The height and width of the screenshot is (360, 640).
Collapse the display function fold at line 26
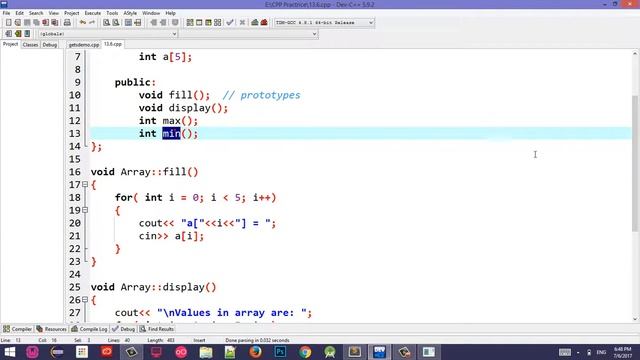85,300
